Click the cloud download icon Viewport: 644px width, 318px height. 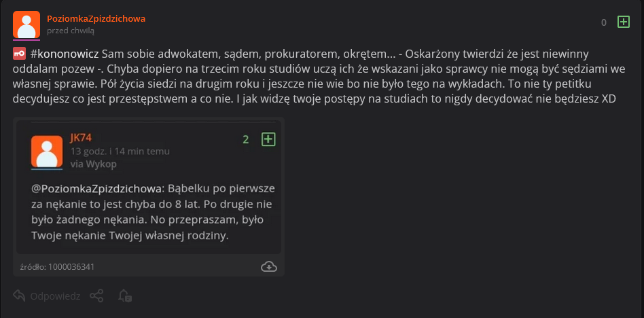[x=269, y=266]
